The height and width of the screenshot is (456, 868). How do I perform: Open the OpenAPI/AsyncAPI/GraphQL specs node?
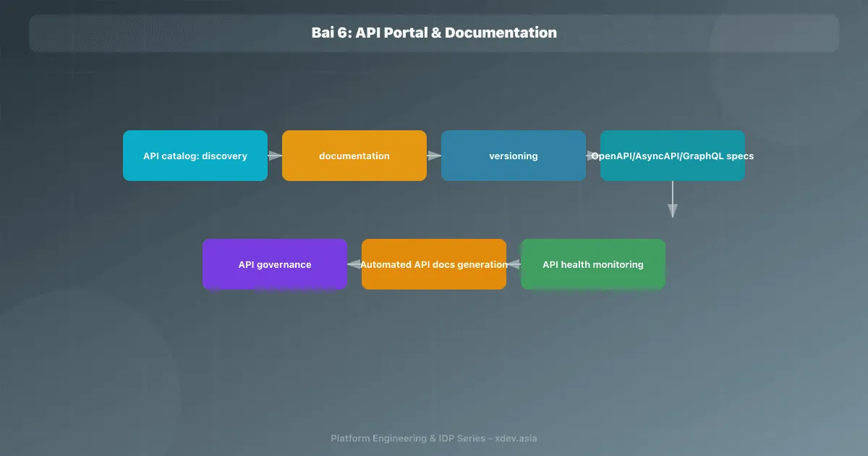coord(673,156)
